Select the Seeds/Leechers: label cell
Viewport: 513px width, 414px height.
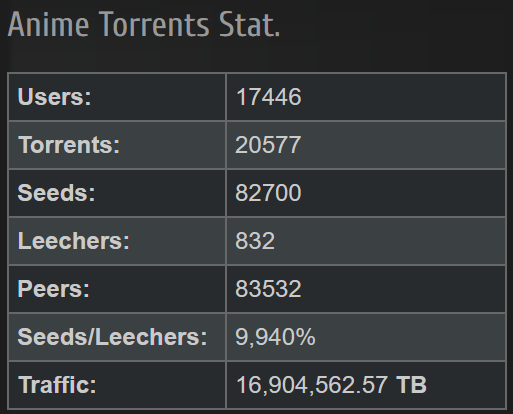coord(117,337)
